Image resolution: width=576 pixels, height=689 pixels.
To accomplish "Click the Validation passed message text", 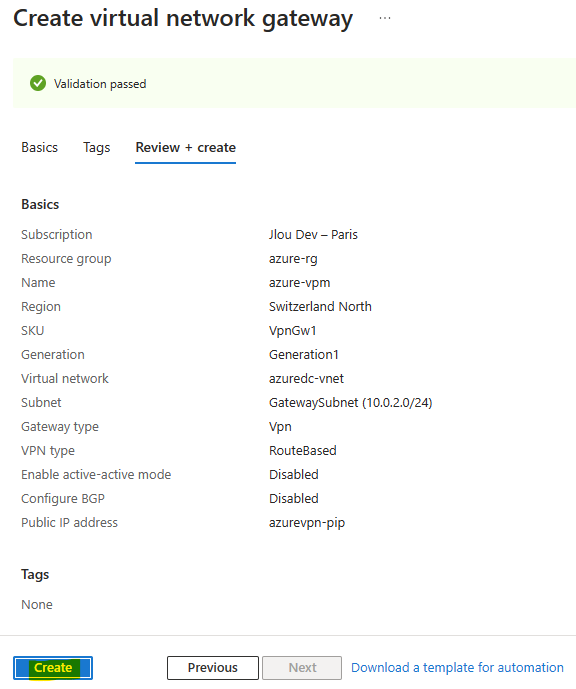I will (100, 84).
